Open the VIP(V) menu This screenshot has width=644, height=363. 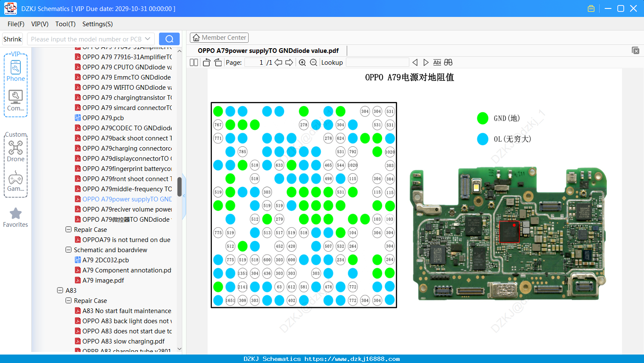[x=40, y=24]
